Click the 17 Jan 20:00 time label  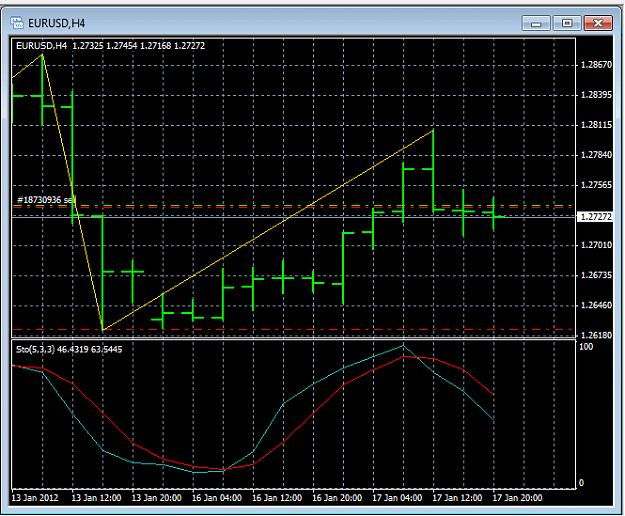click(x=517, y=498)
